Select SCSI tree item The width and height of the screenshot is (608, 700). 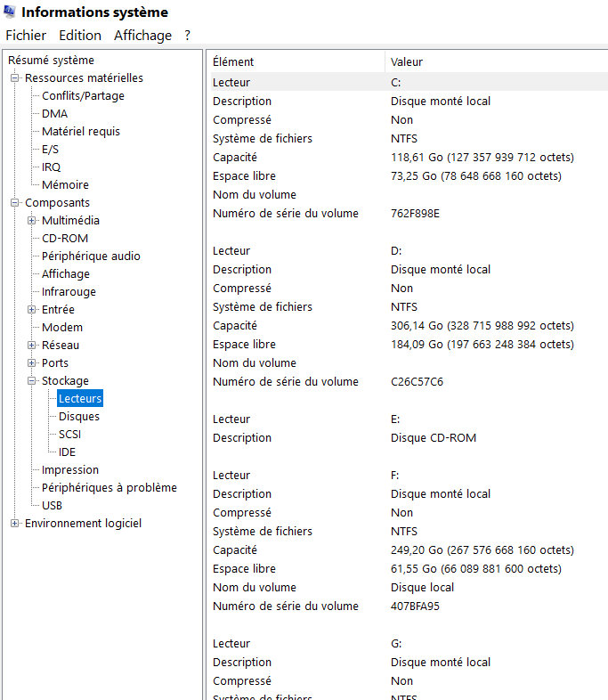coord(69,435)
